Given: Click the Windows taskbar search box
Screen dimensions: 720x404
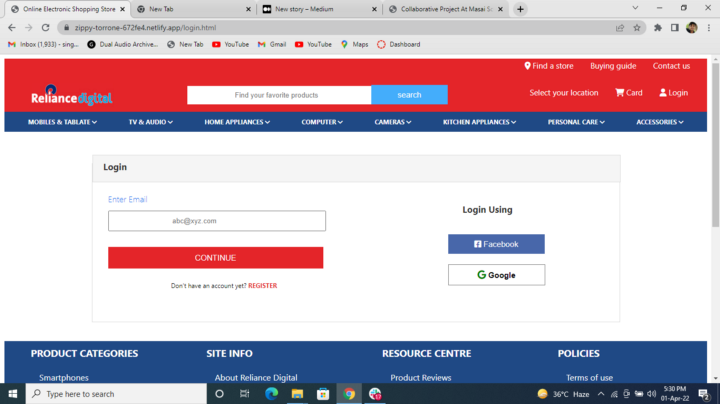Looking at the screenshot, I should coord(116,394).
